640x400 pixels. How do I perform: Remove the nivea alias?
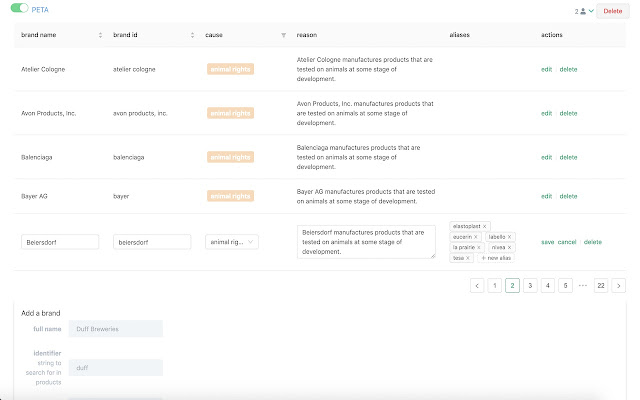509,248
